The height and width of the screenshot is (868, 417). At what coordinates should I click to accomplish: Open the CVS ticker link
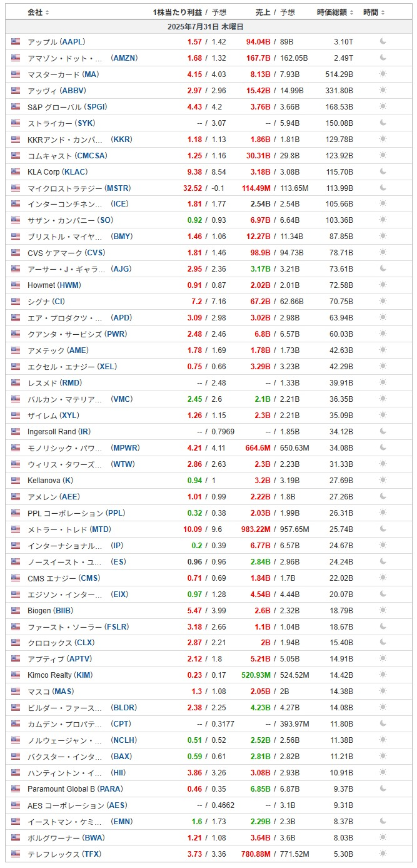click(x=95, y=253)
